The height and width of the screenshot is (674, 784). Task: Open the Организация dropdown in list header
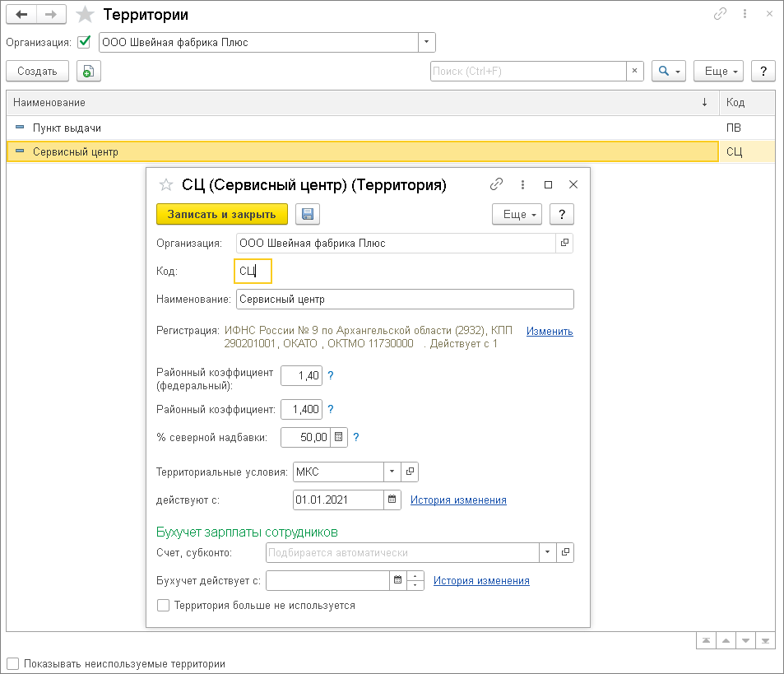click(x=426, y=42)
